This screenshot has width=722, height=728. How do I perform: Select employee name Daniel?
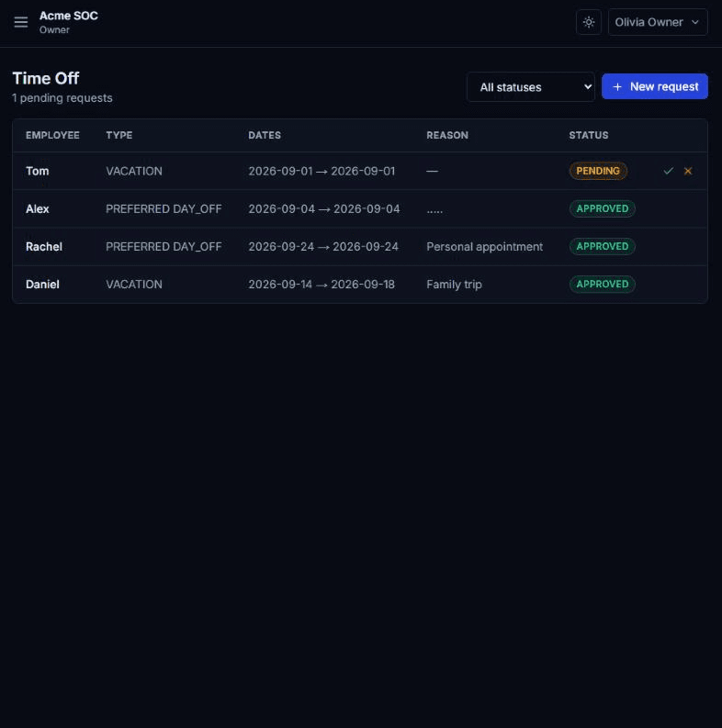coord(42,285)
